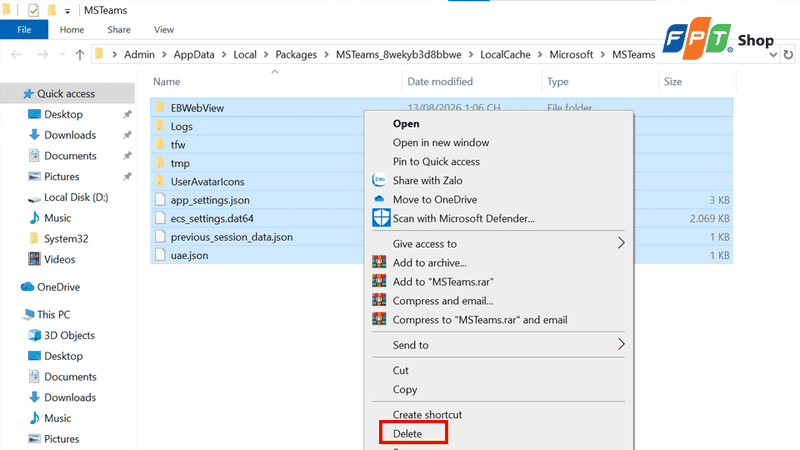Sort by the Name column header

coord(166,82)
